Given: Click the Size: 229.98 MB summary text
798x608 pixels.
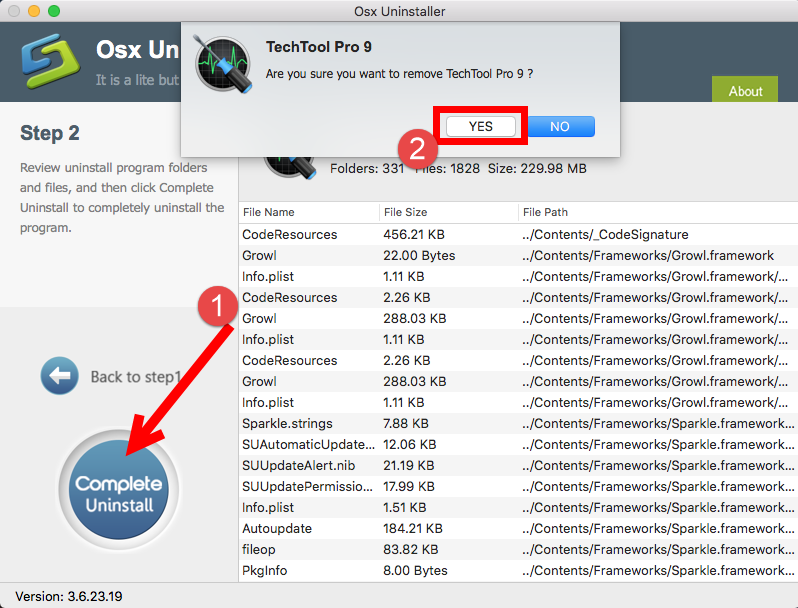Looking at the screenshot, I should click(x=537, y=168).
